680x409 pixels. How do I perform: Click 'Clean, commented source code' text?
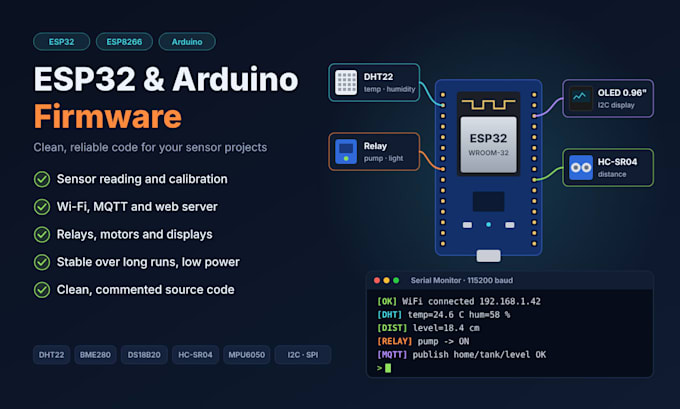click(x=145, y=290)
